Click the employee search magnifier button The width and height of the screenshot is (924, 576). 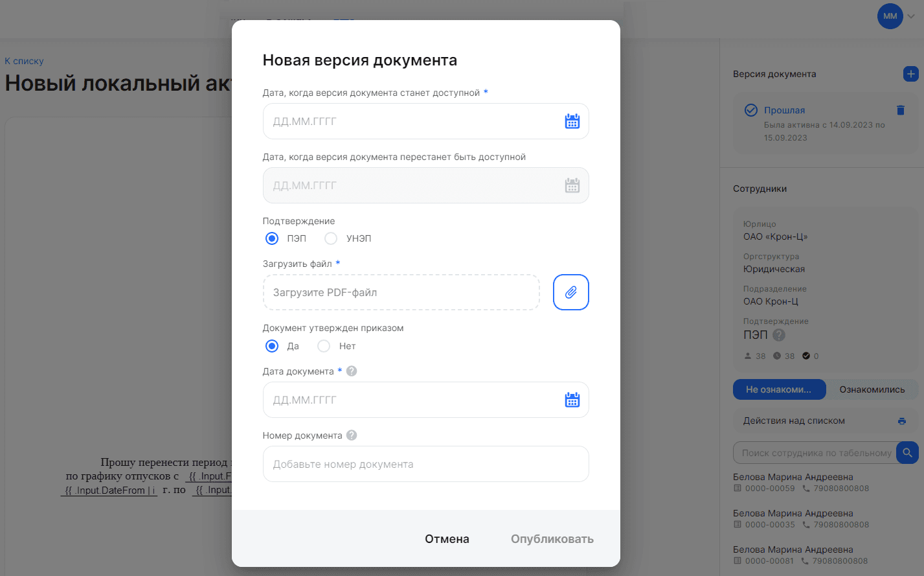click(x=907, y=453)
